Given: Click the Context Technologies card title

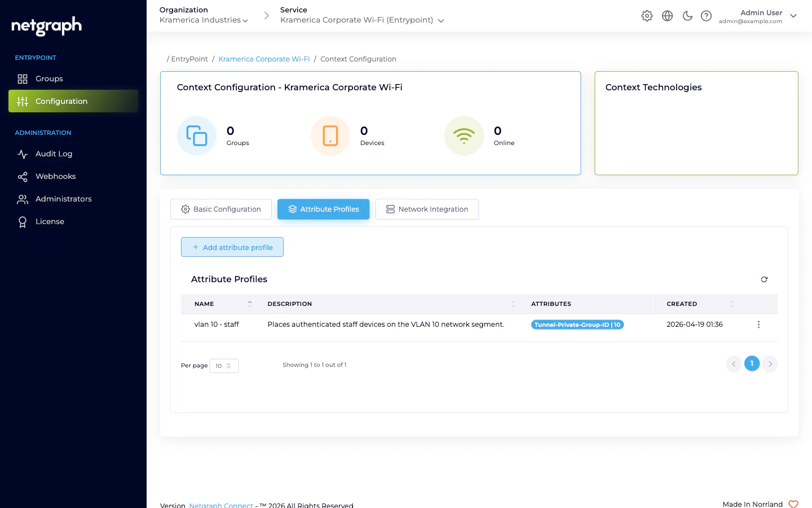Looking at the screenshot, I should [x=654, y=87].
